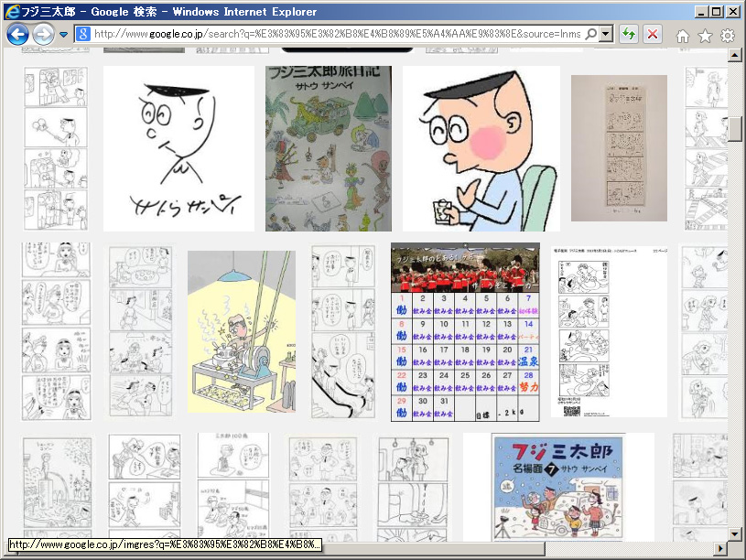Image resolution: width=746 pixels, height=560 pixels.
Task: Open the フジ三太郎旅日記 book cover thumbnail
Action: tap(329, 148)
